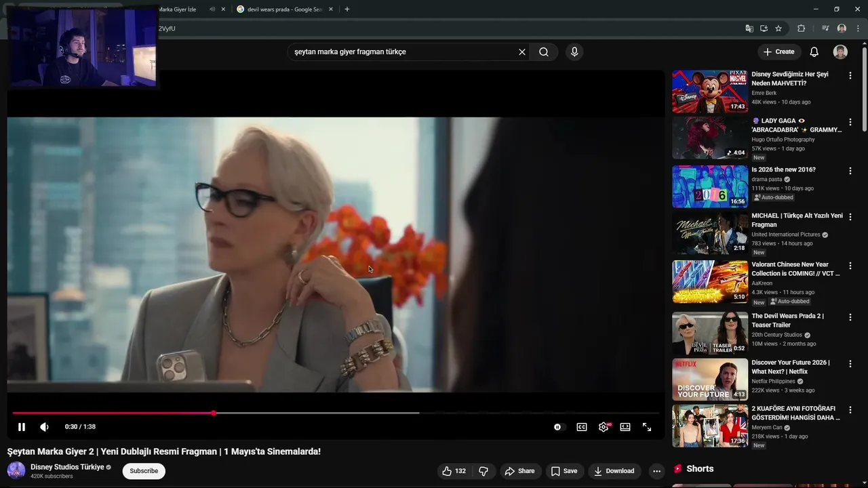Click the 0:30 / 1:38 time display
This screenshot has height=488, width=868.
[80, 427]
